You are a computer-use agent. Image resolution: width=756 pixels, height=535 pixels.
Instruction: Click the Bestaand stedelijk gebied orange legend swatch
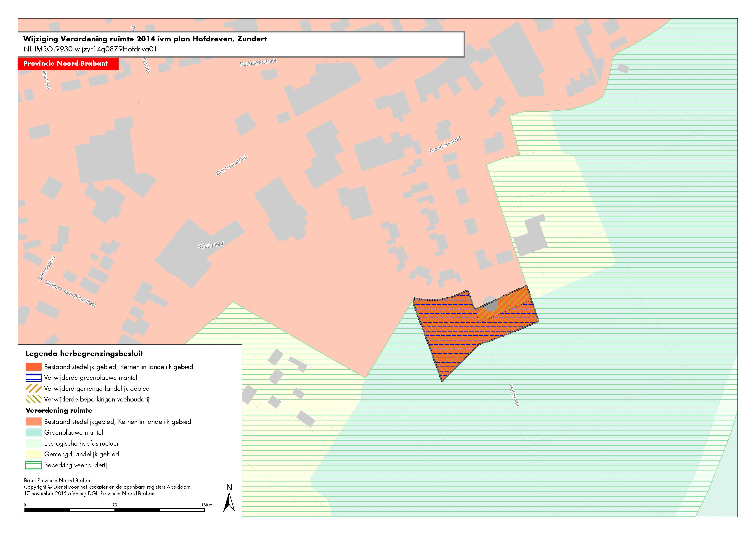[34, 367]
